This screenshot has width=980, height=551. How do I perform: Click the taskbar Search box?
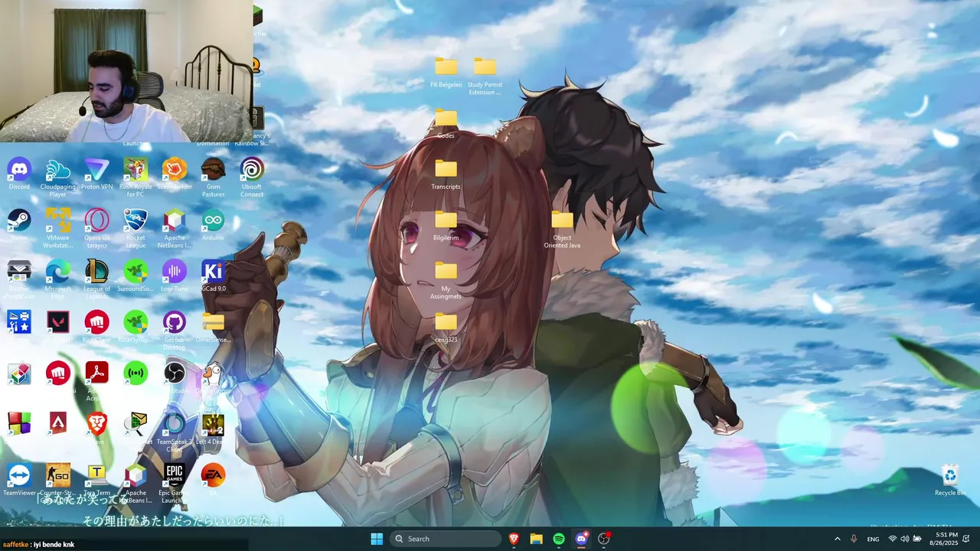446,539
